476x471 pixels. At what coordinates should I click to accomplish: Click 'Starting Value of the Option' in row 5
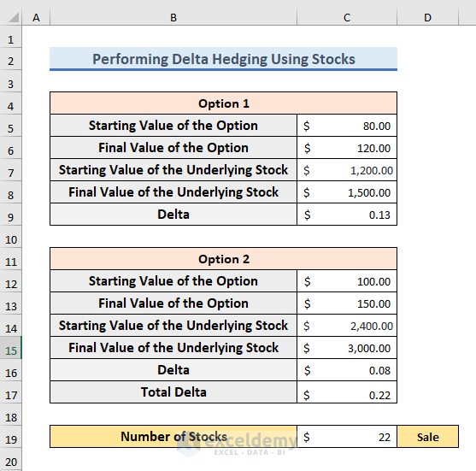pyautogui.click(x=173, y=126)
